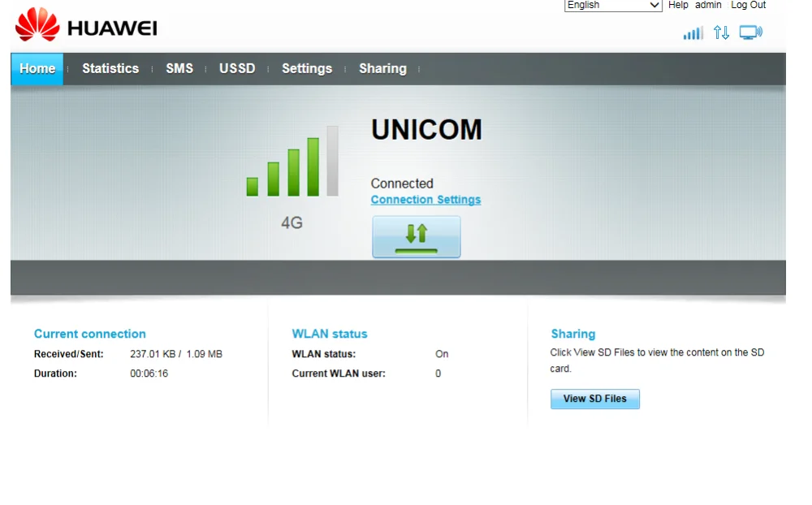
Task: Click the admin user link
Action: pos(708,5)
